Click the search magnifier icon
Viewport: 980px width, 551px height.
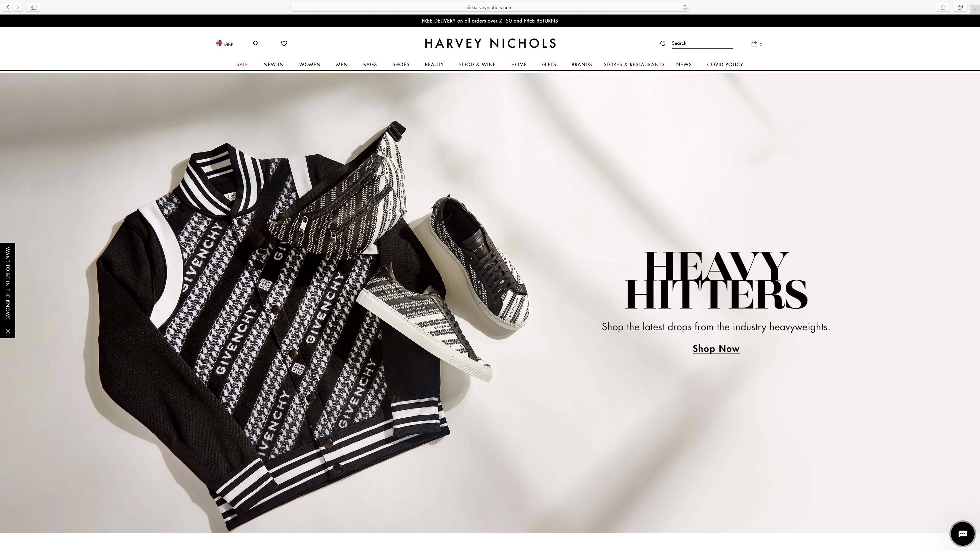pos(663,43)
